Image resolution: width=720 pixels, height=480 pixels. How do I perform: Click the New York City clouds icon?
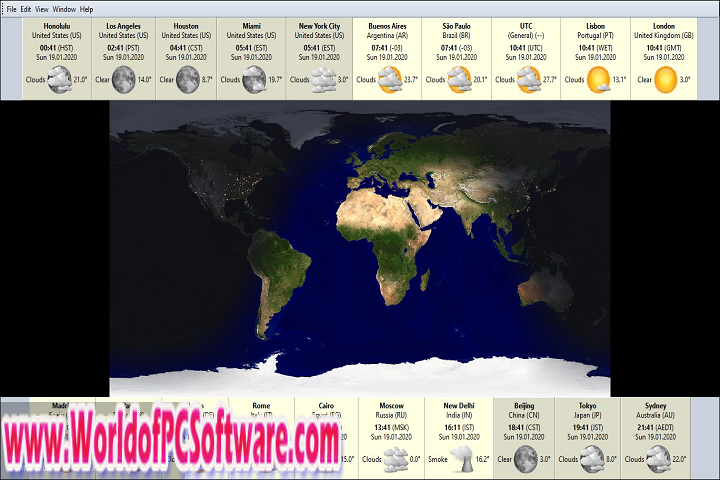tap(324, 79)
